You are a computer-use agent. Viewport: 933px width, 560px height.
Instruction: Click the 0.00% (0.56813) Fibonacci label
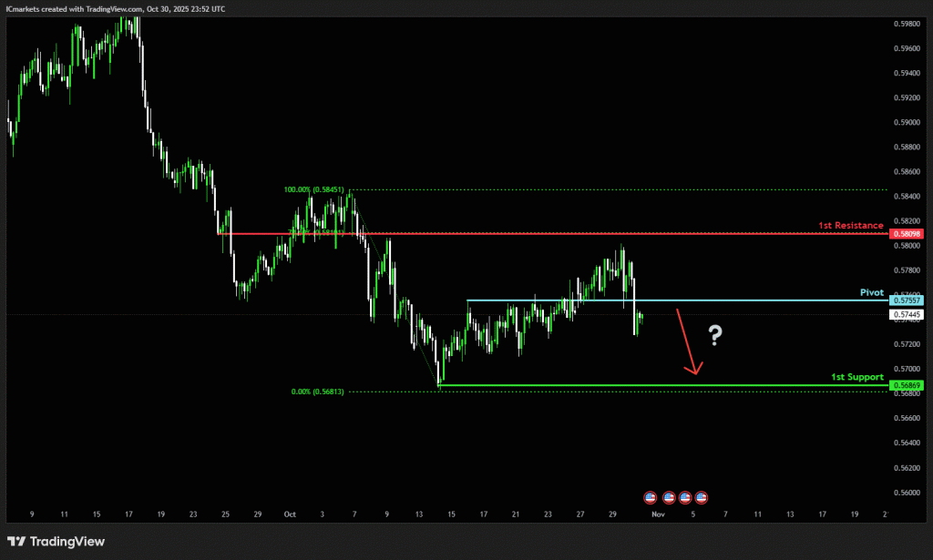[318, 392]
